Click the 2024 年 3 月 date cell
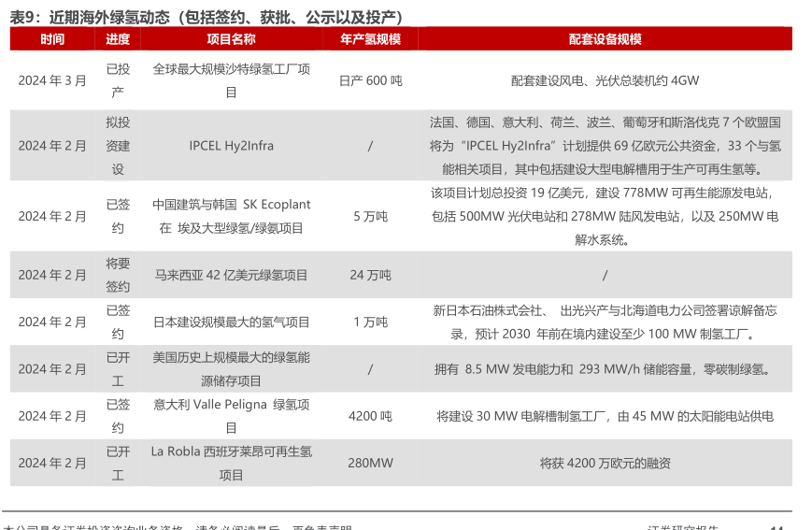Viewport: 812px width, 530px height. [x=52, y=81]
